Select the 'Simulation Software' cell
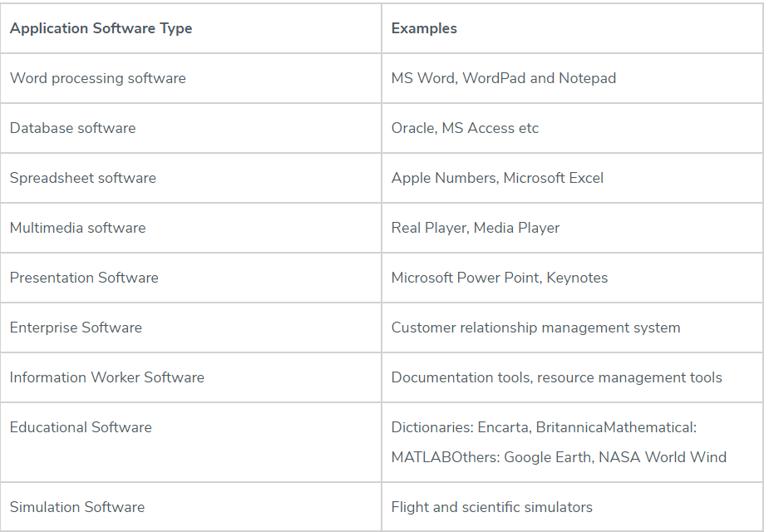Screen dimensions: 764x532 76,507
